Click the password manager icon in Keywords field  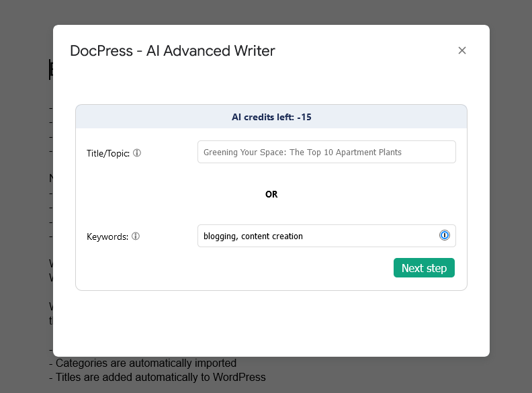pos(445,235)
